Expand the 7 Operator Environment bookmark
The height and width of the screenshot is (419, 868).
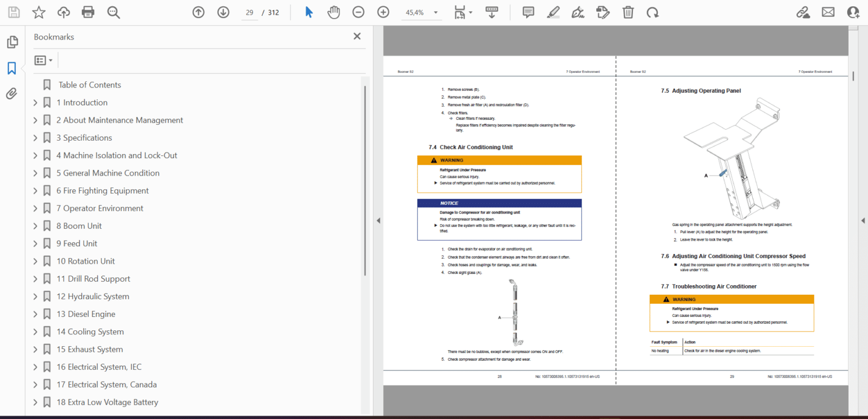pyautogui.click(x=35, y=208)
